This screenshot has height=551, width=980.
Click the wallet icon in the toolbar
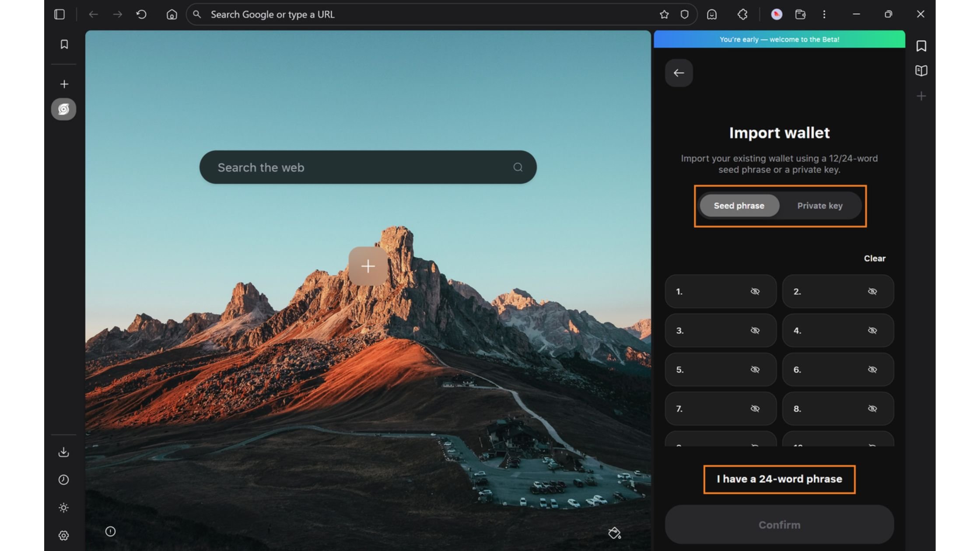pos(801,14)
